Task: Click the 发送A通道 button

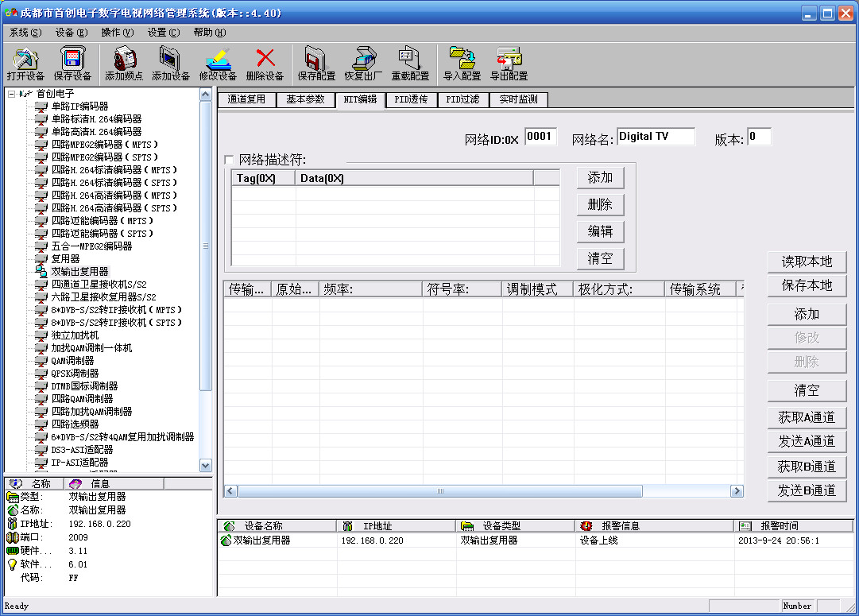Action: tap(807, 441)
